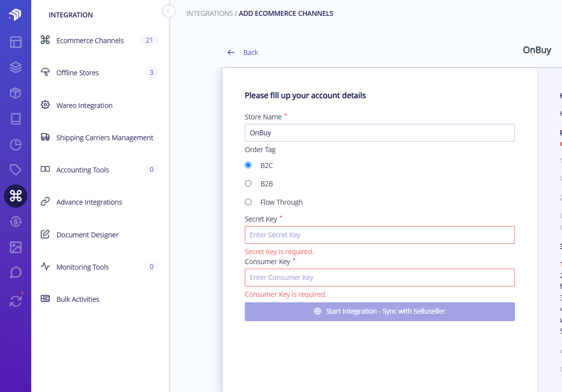Click the Offline Stores count badge 3
Image resolution: width=562 pixels, height=392 pixels.
click(x=151, y=72)
